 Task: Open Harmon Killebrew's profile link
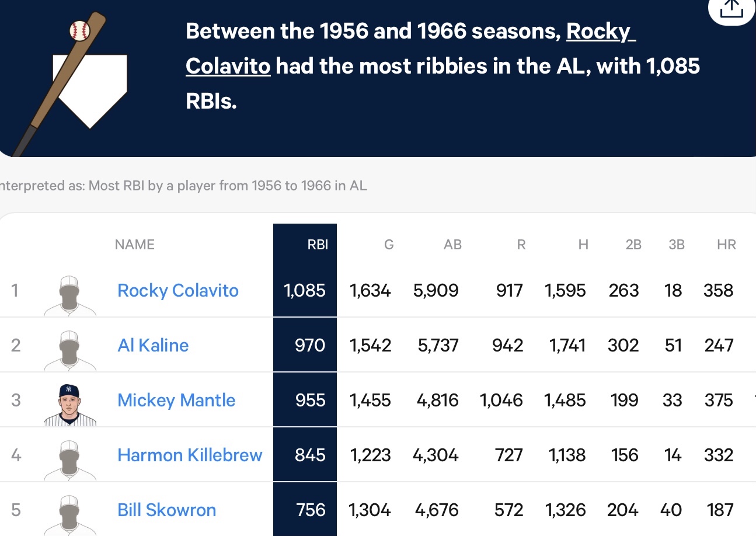(x=190, y=455)
